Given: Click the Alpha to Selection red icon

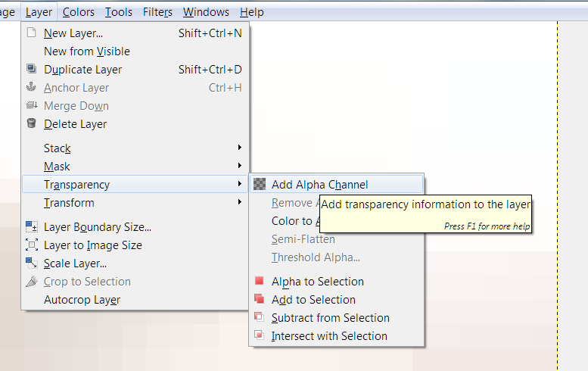Looking at the screenshot, I should (260, 282).
